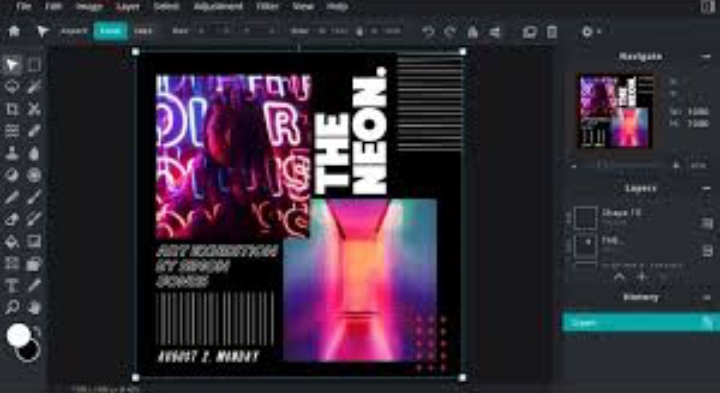Screen dimensions: 720x393
Task: Toggle the highlighted teal option in toolbar
Action: pos(110,31)
